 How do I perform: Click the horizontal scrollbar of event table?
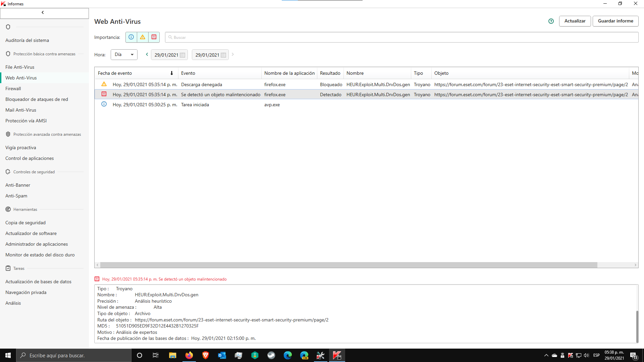pos(348,265)
